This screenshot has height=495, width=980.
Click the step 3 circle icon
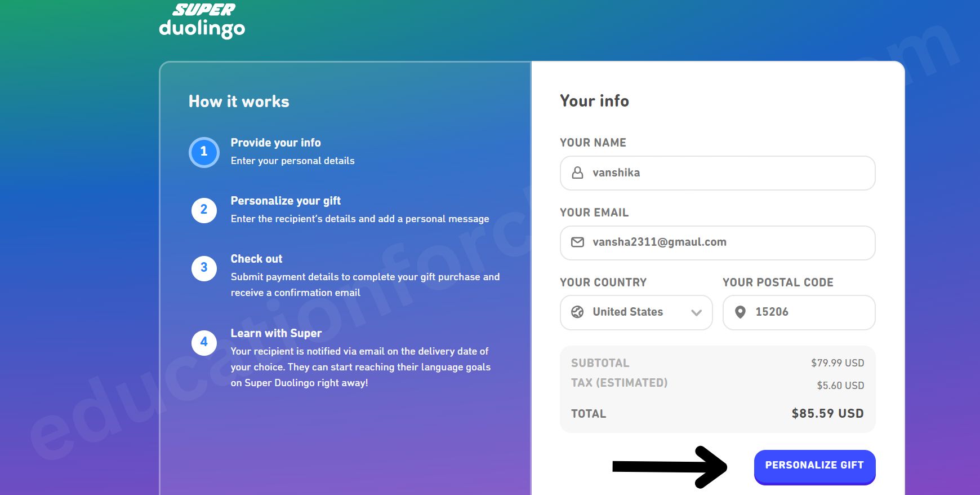pos(204,268)
